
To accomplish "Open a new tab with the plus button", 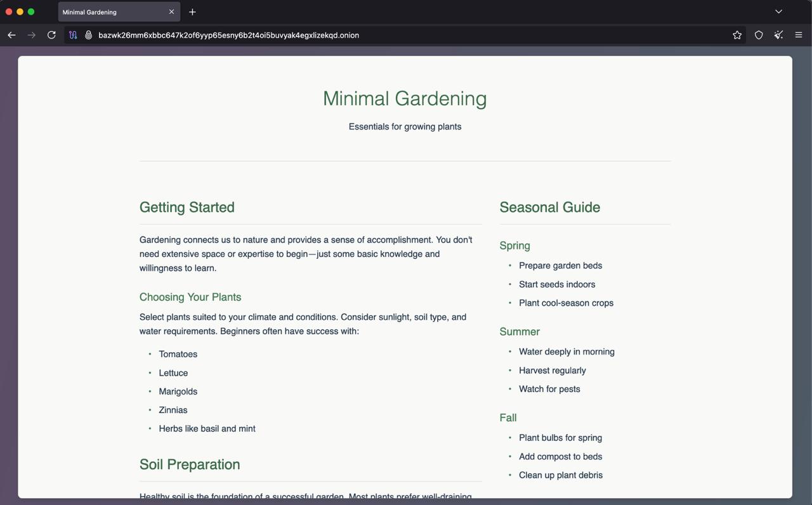I will [x=192, y=11].
